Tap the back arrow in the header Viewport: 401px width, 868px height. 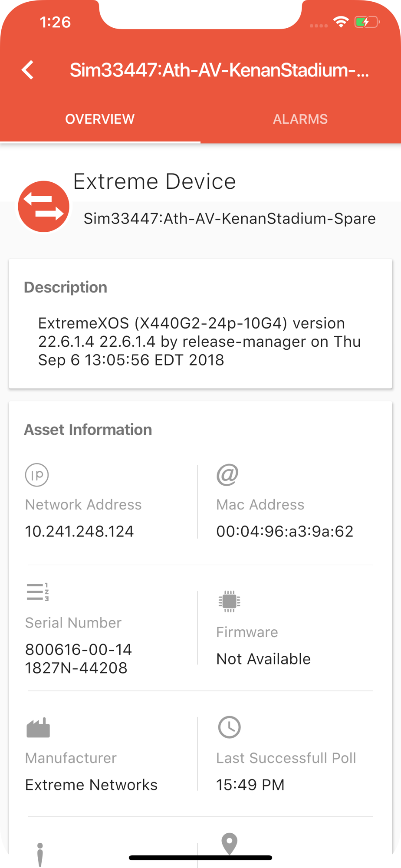coord(28,70)
